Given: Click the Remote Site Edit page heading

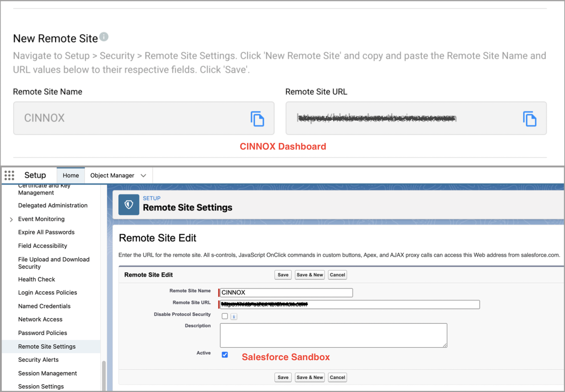Looking at the screenshot, I should [x=157, y=238].
